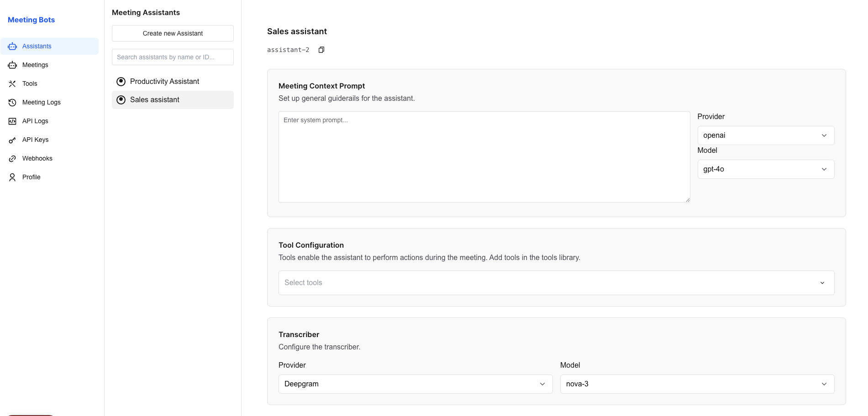Expand the Select tools dropdown
Image resolution: width=868 pixels, height=416 pixels.
pyautogui.click(x=556, y=283)
